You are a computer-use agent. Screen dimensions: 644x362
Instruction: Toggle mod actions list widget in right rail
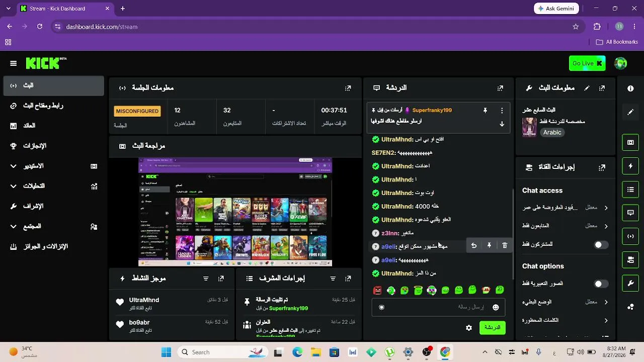(630, 190)
